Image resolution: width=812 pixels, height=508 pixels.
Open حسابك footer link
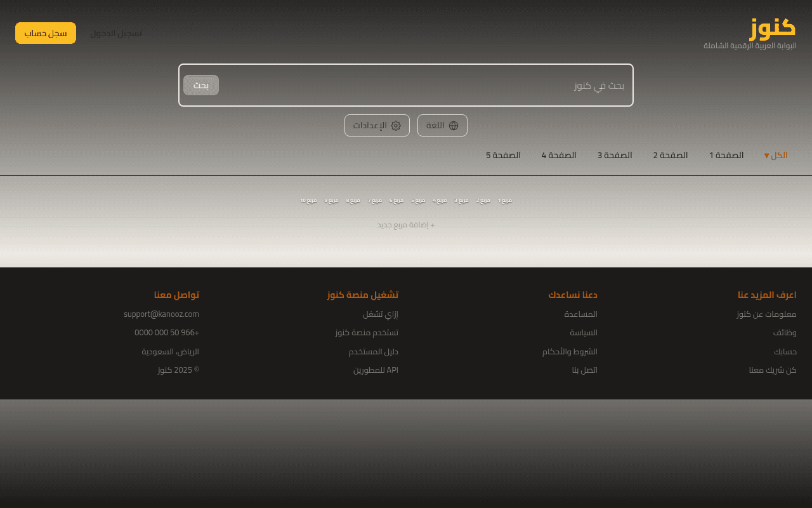point(785,352)
